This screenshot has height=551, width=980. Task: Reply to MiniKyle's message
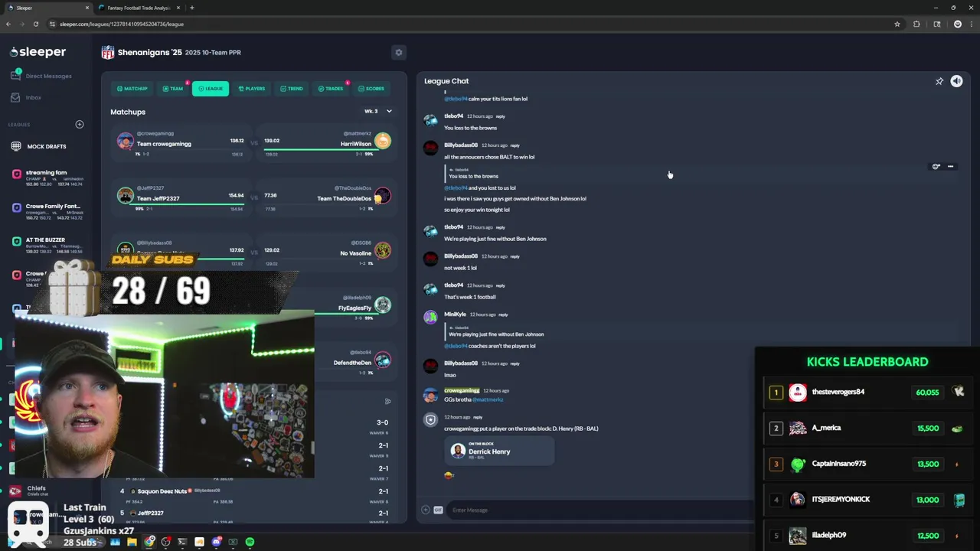(503, 315)
